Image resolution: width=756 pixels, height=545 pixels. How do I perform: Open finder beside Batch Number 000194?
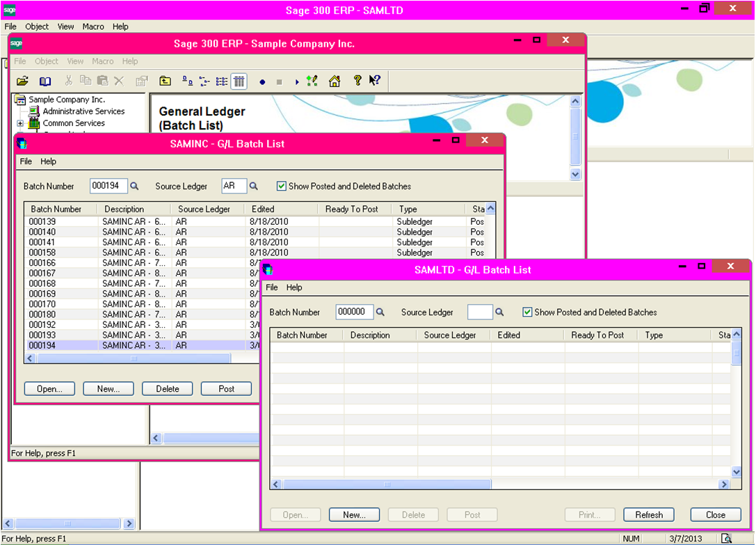pos(134,186)
